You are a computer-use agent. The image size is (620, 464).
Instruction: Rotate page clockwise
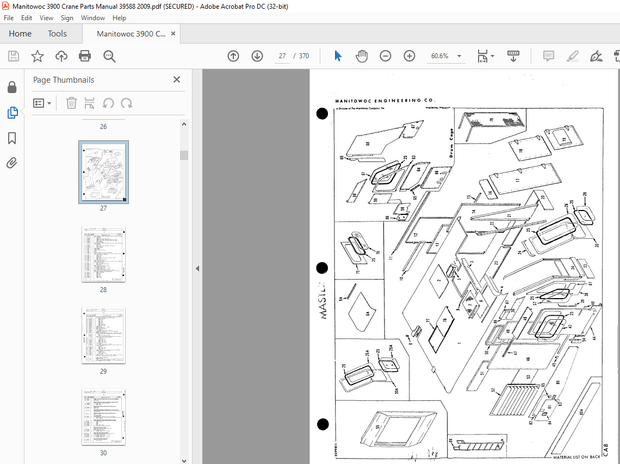pos(127,103)
